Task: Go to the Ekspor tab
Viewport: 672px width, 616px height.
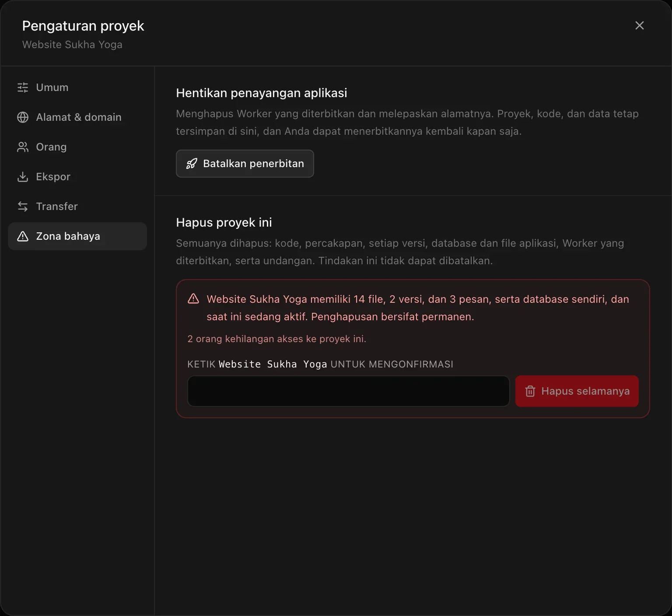Action: pyautogui.click(x=77, y=177)
